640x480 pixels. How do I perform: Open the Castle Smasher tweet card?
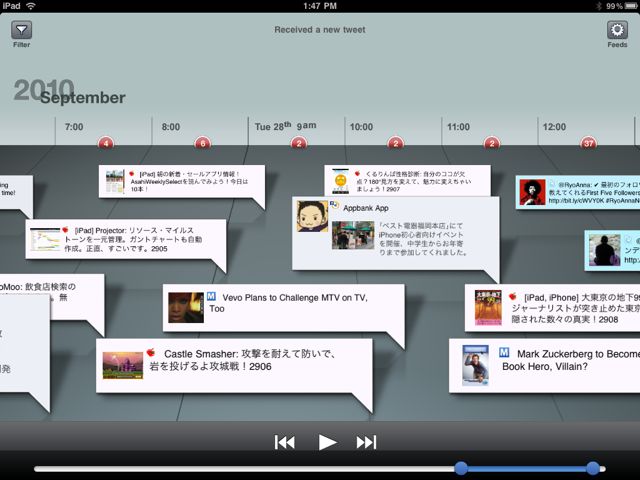[234, 365]
